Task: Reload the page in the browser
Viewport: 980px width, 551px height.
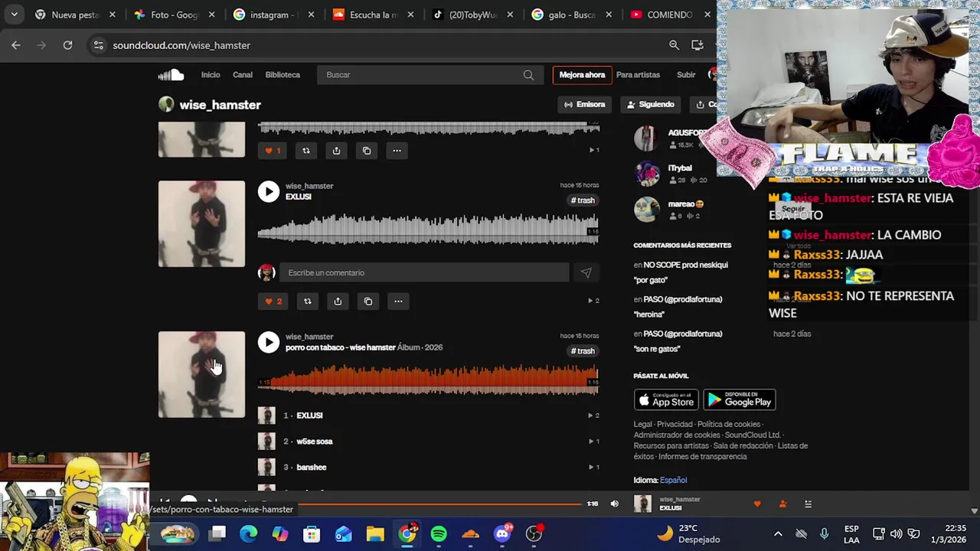Action: (x=67, y=45)
